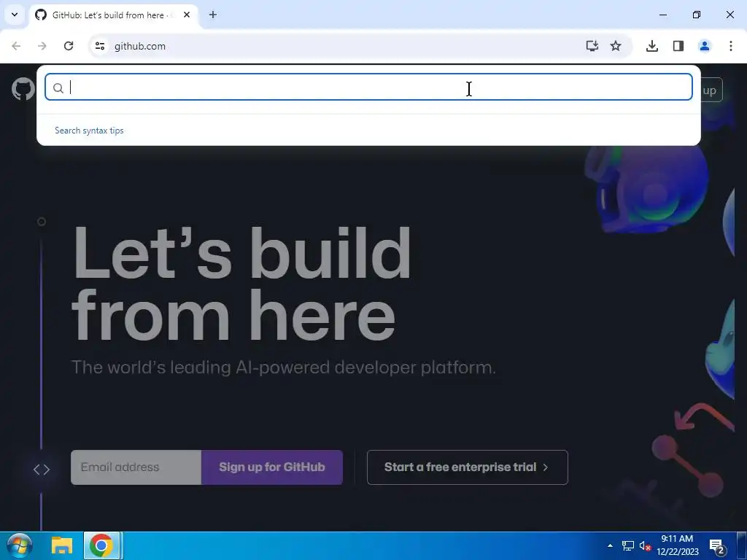Screen dimensions: 747x560
Task: Open a new tab with the plus button
Action: point(213,15)
